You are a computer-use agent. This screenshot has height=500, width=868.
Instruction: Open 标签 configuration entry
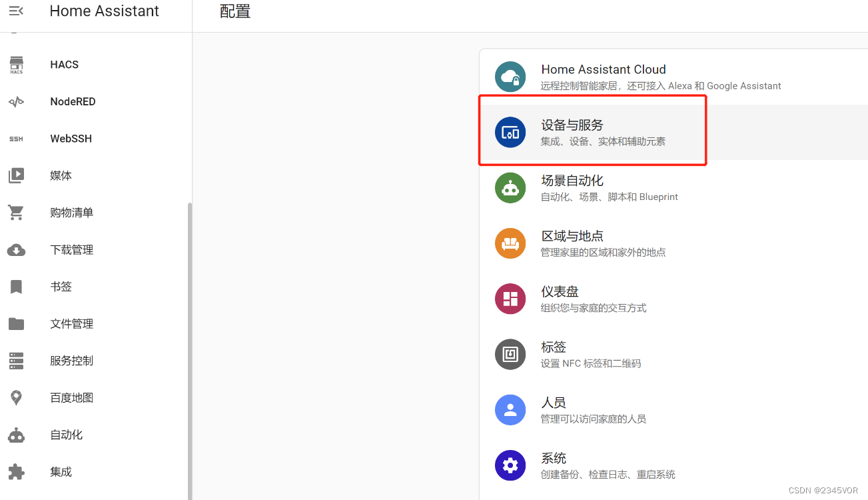pyautogui.click(x=673, y=353)
